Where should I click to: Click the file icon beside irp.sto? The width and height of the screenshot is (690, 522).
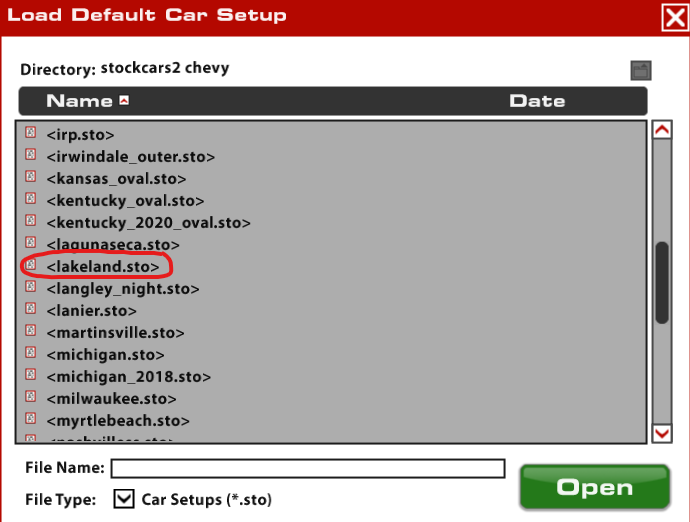coord(30,134)
